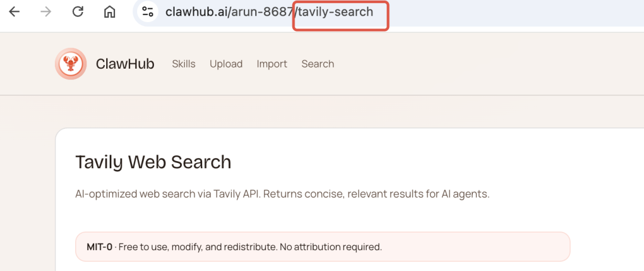Select Import in the navigation bar
This screenshot has width=644, height=271.
tap(272, 64)
